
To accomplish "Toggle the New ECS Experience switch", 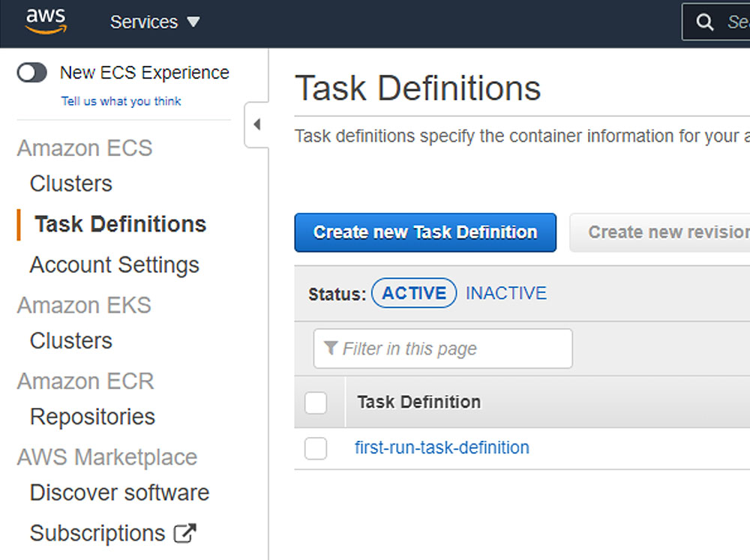I will (x=32, y=73).
